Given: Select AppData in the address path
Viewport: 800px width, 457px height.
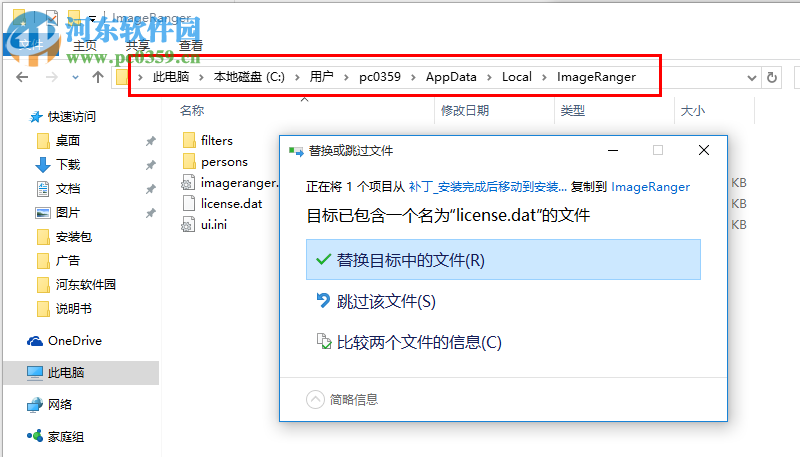Looking at the screenshot, I should tap(451, 77).
